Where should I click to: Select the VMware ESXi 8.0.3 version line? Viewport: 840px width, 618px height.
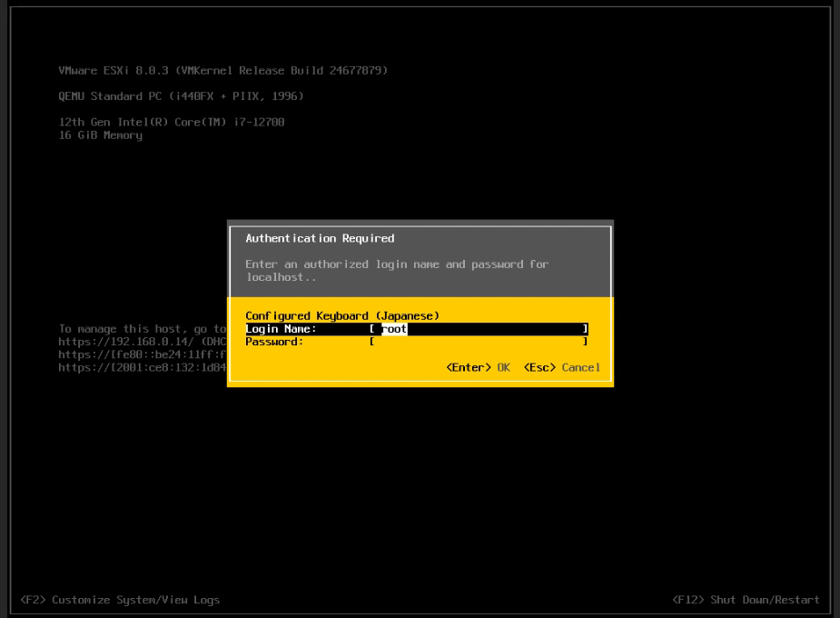pyautogui.click(x=222, y=71)
